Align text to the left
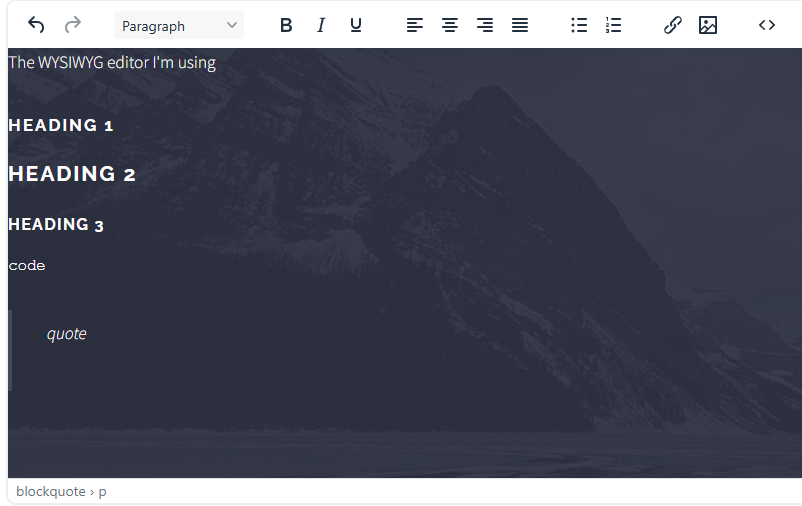Viewport: 802px width, 506px height. click(415, 25)
